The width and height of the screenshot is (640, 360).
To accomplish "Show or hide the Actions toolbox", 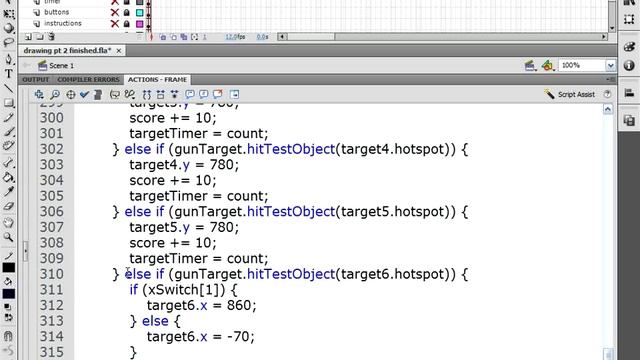I will click(234, 95).
